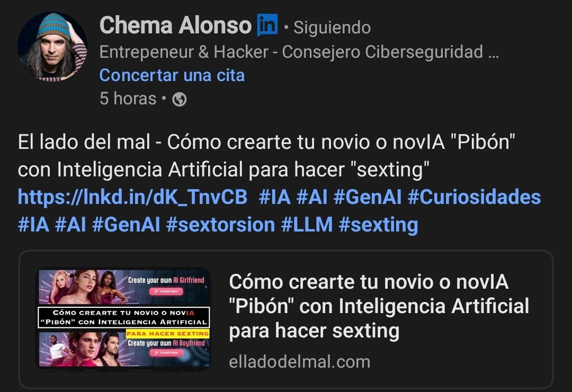Open the #sextorsion hashtag

pyautogui.click(x=220, y=225)
